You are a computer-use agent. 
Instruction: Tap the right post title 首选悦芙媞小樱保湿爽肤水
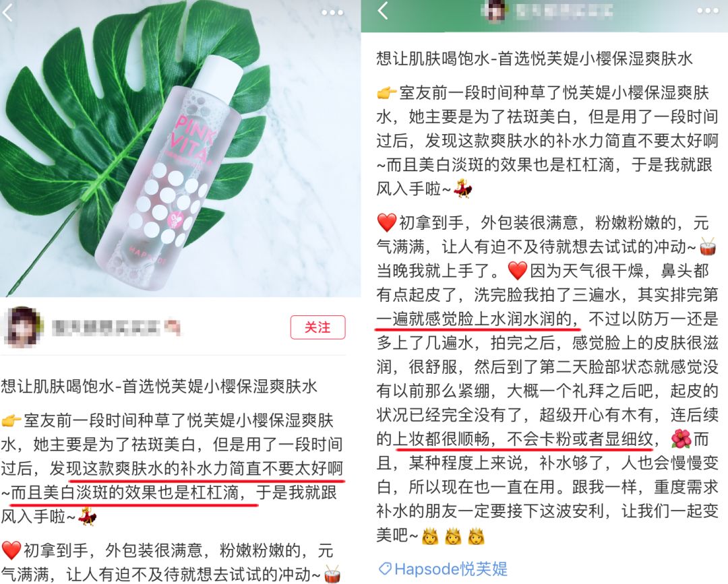coord(595,59)
